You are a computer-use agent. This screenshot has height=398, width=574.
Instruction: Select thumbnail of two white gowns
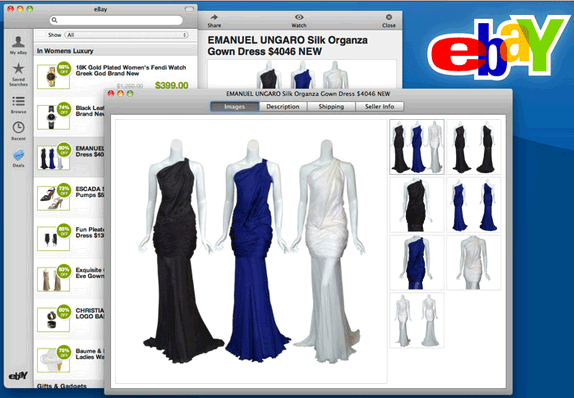tap(417, 320)
